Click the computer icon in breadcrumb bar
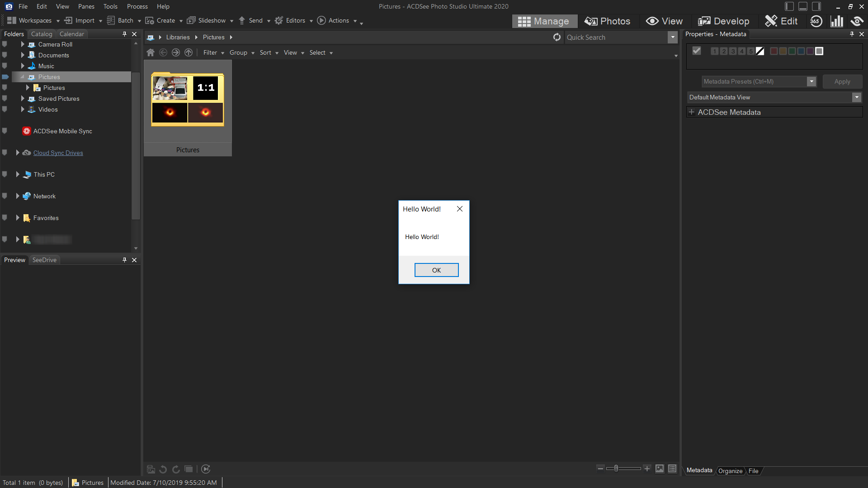The height and width of the screenshot is (488, 868). 151,38
